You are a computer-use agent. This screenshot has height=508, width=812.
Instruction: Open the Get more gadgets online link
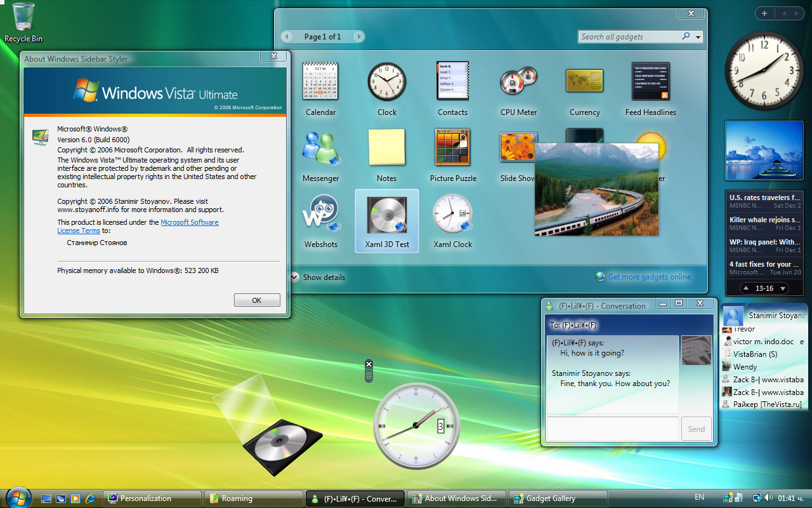pyautogui.click(x=649, y=277)
